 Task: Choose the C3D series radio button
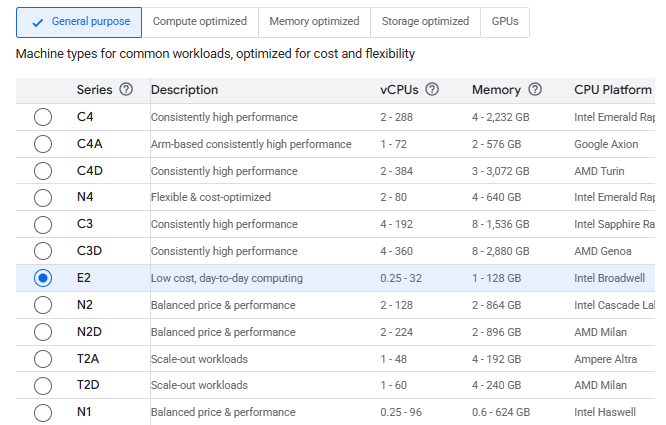pos(43,251)
